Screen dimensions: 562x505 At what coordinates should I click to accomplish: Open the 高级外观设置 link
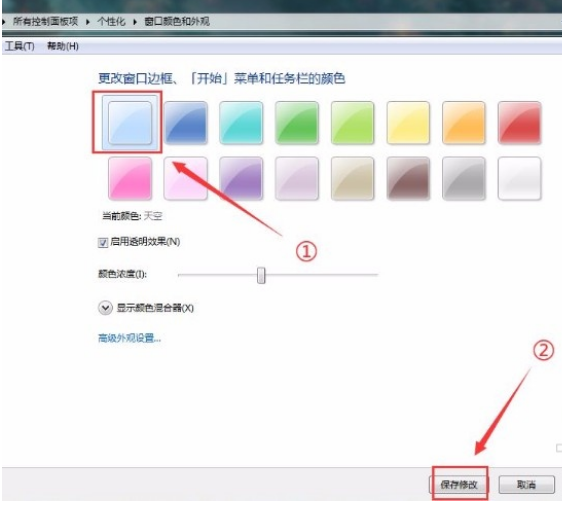coord(129,338)
